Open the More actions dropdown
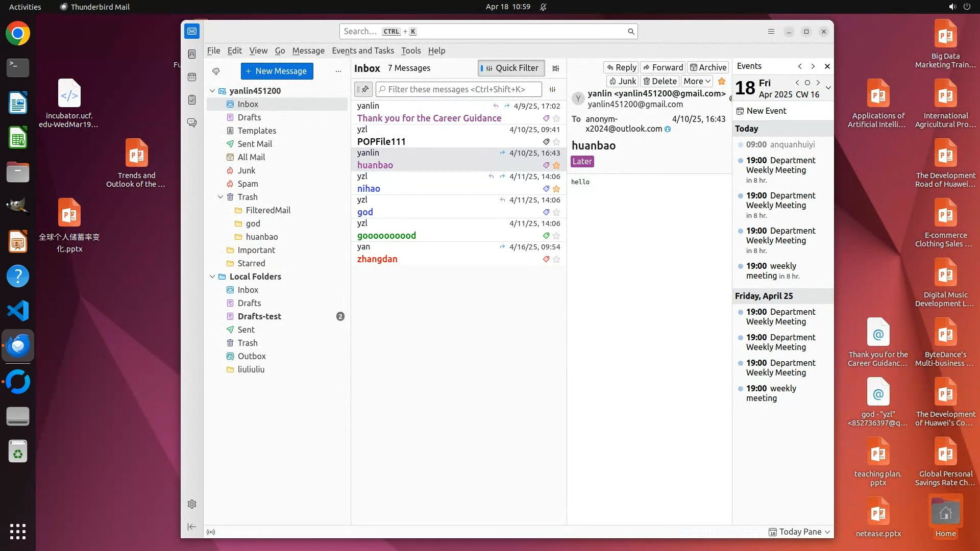 pyautogui.click(x=697, y=81)
